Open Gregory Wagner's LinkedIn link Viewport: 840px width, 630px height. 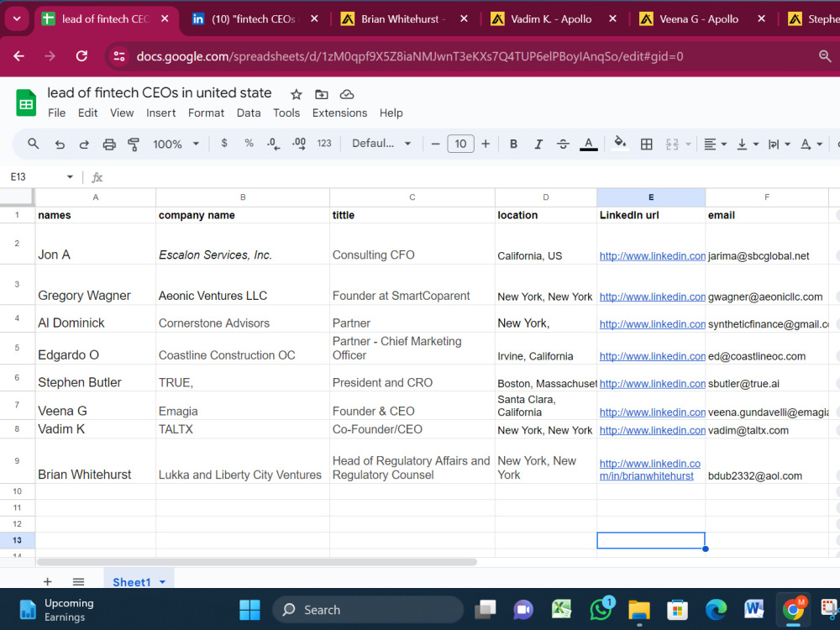click(652, 297)
